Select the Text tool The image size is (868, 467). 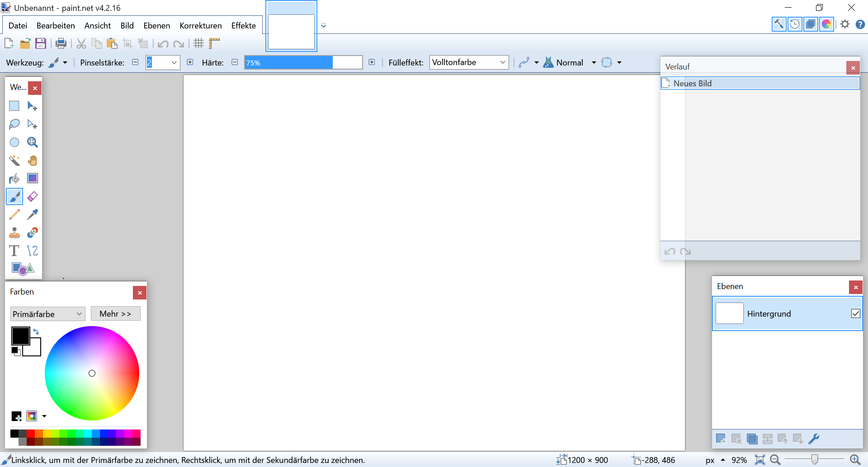(x=14, y=251)
